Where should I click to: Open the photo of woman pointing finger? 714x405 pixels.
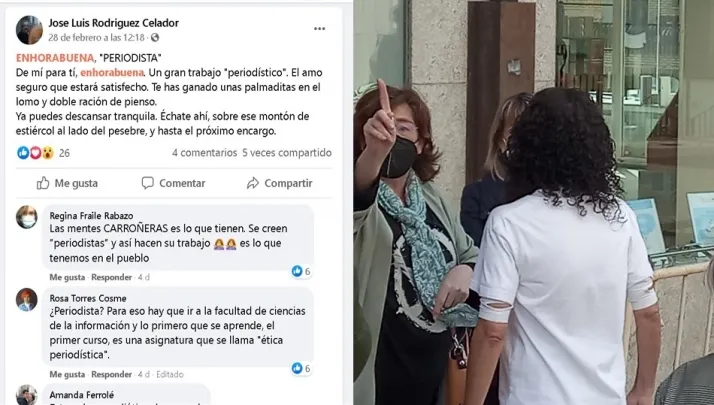[534, 202]
